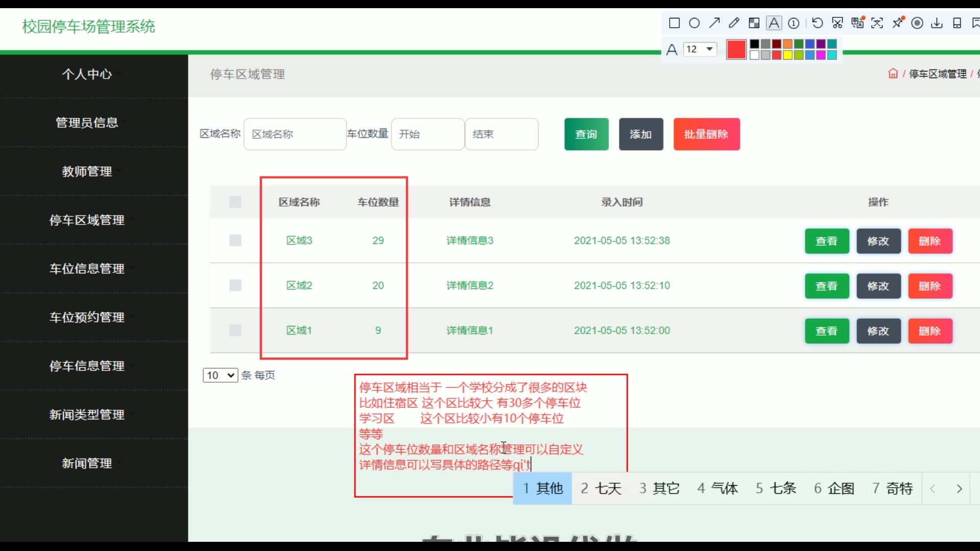Image resolution: width=980 pixels, height=551 pixels.
Task: Open the font size 12 dropdown
Action: pyautogui.click(x=700, y=49)
